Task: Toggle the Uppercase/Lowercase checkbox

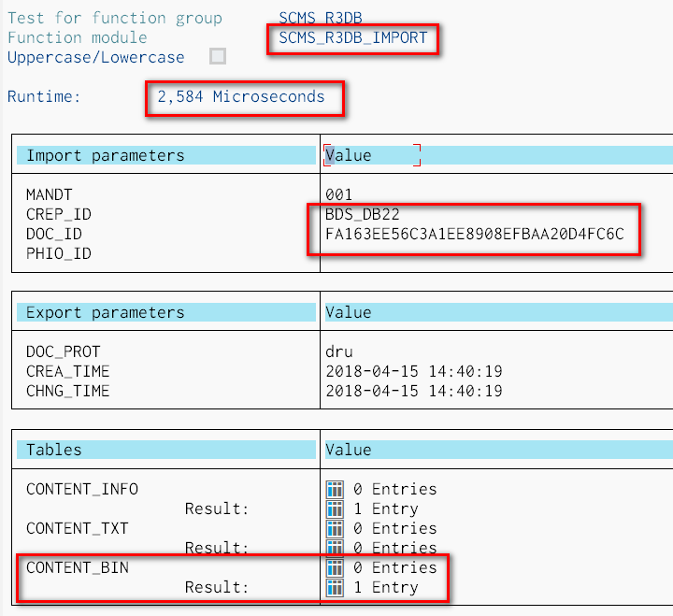Action: (x=218, y=56)
